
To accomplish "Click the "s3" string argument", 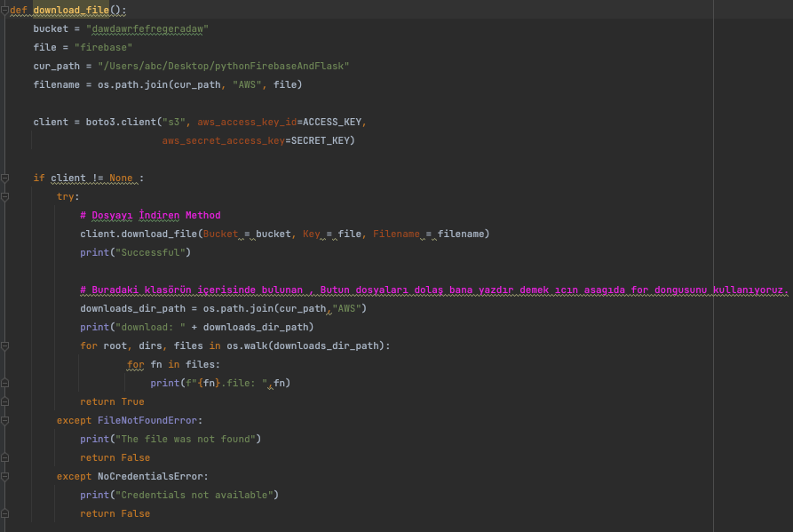I will click(173, 122).
